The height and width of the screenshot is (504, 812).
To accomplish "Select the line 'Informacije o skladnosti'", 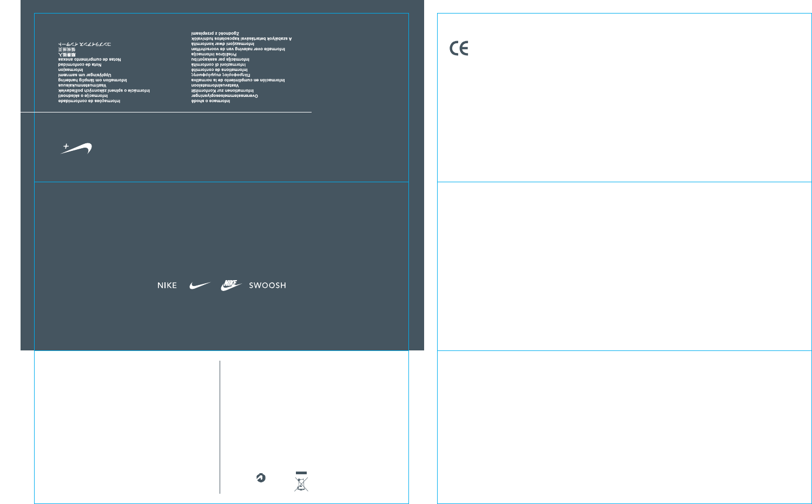I will (83, 96).
